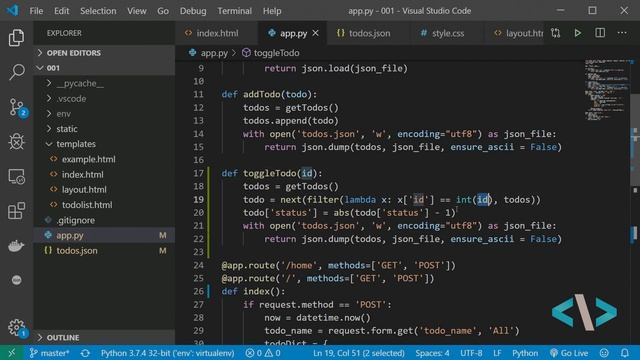Open the Docker whale icon
Screen dimensions: 640x360
click(x=16, y=246)
